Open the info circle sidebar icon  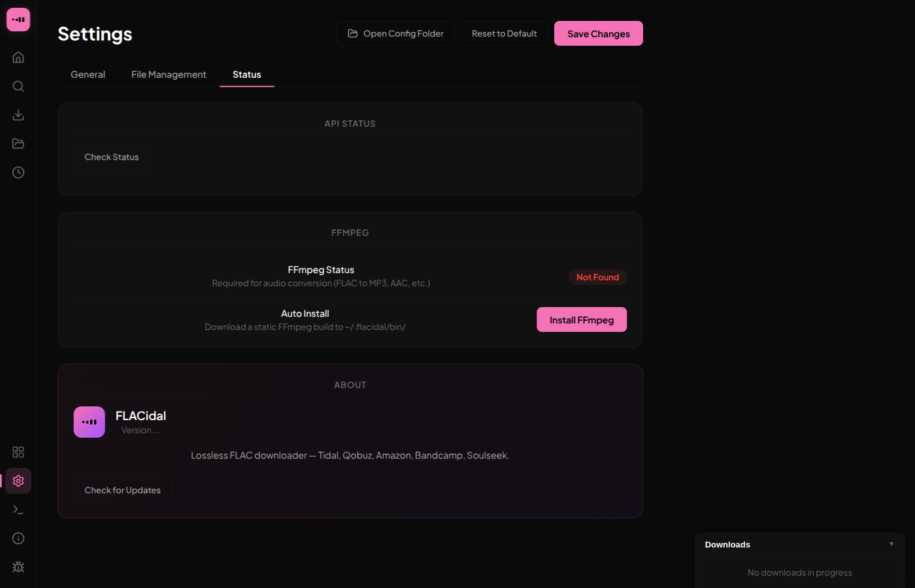click(18, 538)
